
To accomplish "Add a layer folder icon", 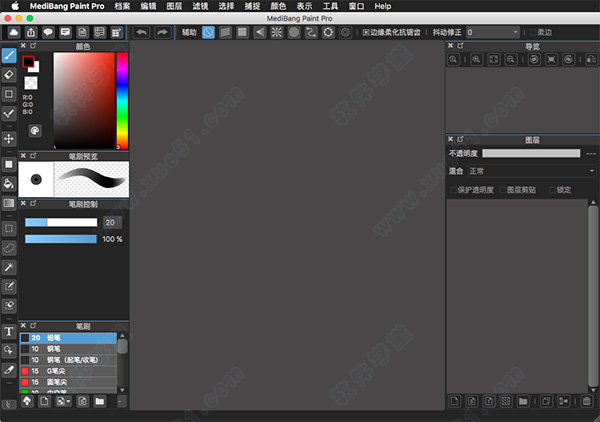I will [x=523, y=401].
